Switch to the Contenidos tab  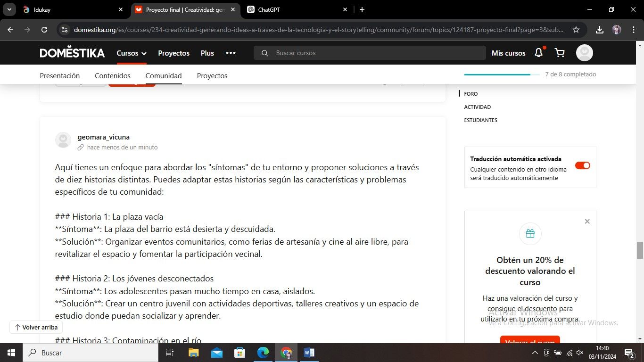(112, 75)
